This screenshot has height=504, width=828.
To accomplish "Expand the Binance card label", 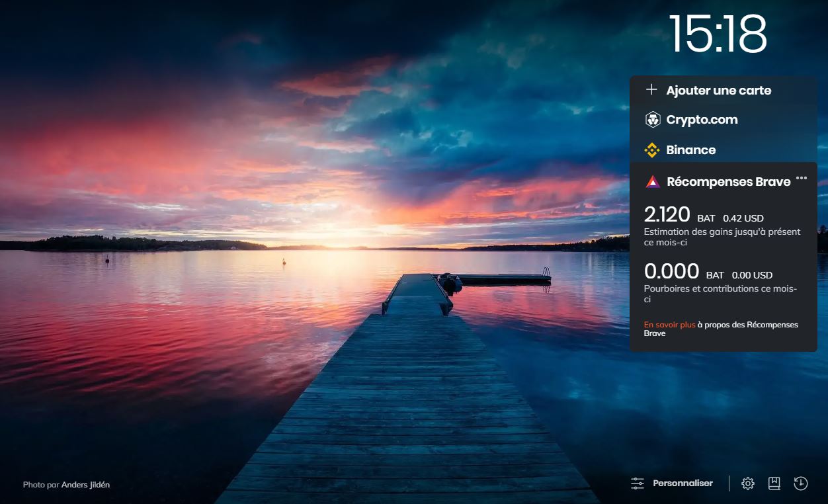I will click(x=691, y=150).
